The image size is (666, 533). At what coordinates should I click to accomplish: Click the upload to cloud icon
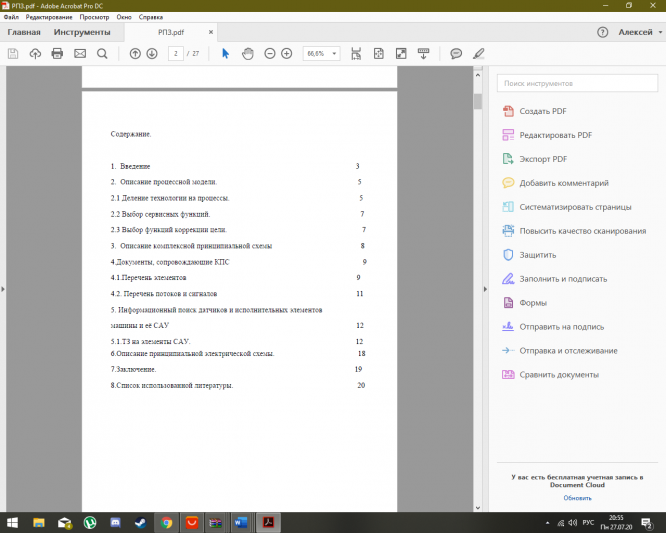(x=35, y=53)
